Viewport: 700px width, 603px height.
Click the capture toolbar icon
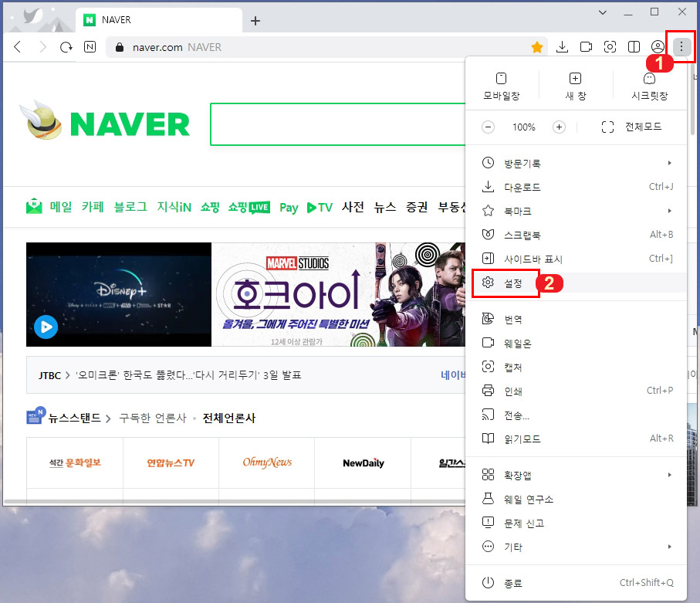point(609,46)
